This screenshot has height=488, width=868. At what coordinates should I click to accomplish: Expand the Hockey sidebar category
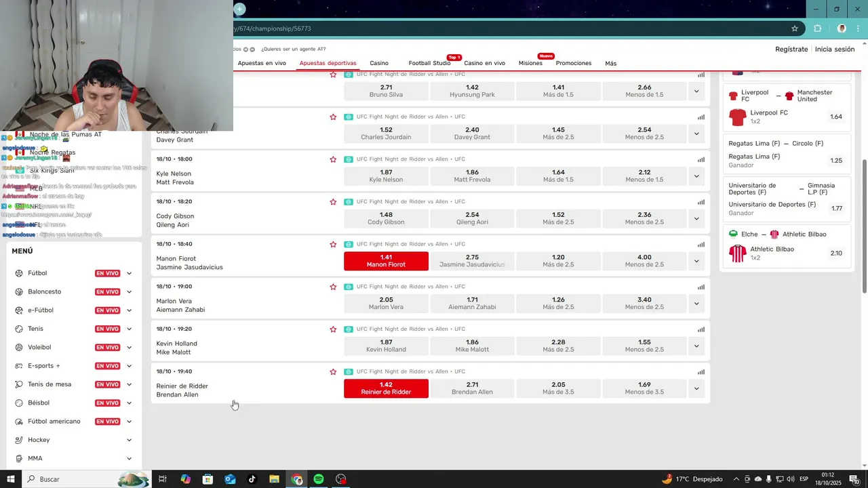129,440
